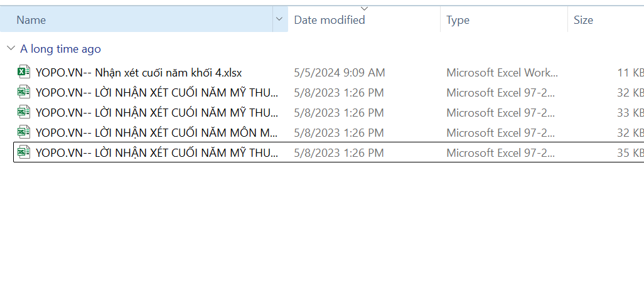This screenshot has height=281, width=644.
Task: Click the Excel icon of the khối 4.xlsx file
Action: [x=24, y=72]
